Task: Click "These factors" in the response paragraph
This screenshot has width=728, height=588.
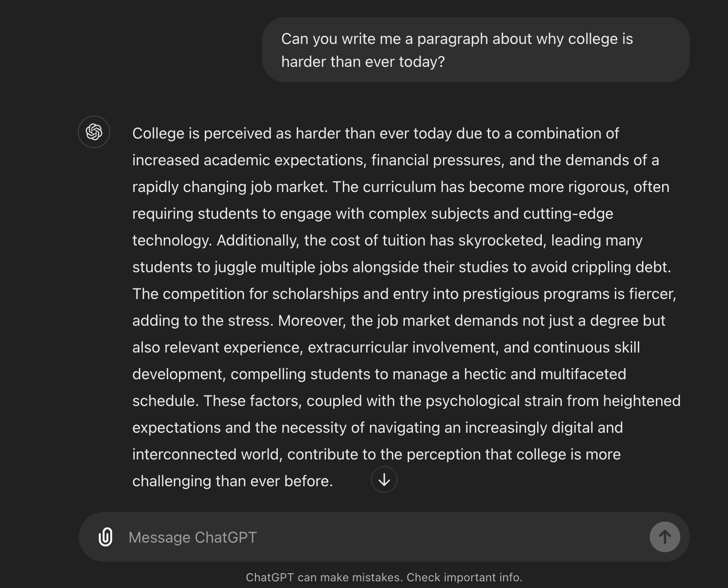Action: point(253,401)
